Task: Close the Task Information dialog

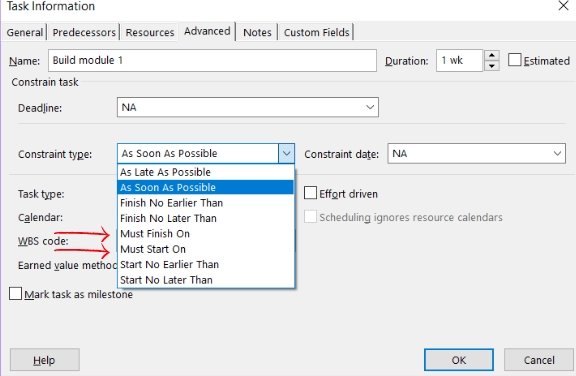Action: [x=563, y=6]
